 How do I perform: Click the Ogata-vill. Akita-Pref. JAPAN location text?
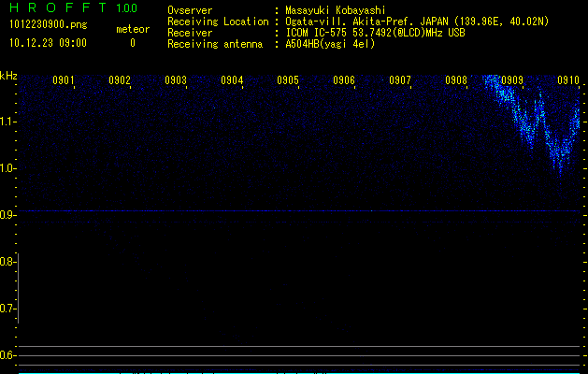coord(417,22)
